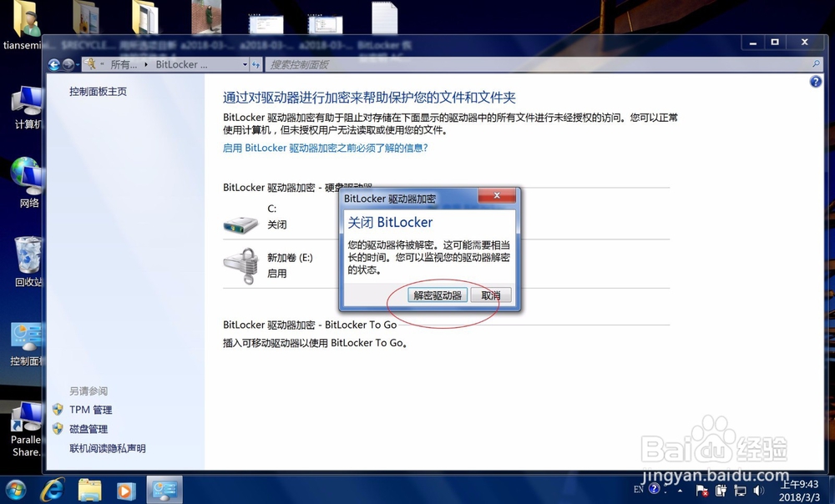
Task: Click the 取消 button in the dialog
Action: pos(490,295)
